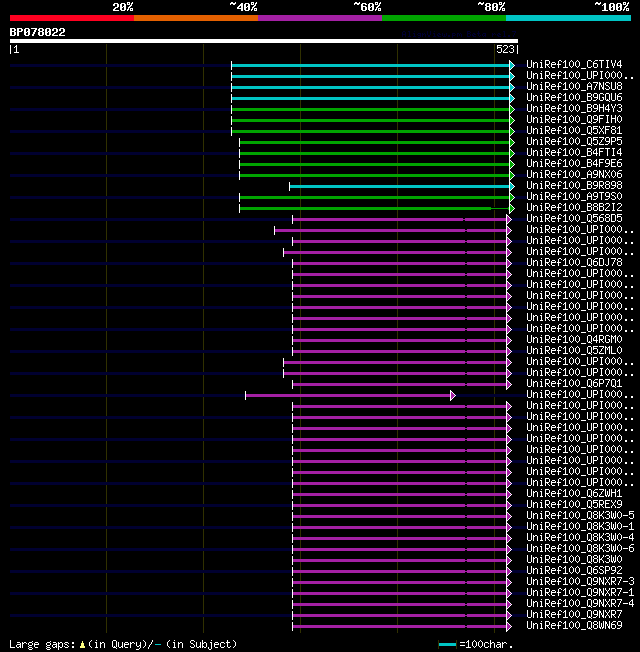Click the green arrowhead ending the UniRef100_Q5Z9P5 bar

[x=512, y=143]
